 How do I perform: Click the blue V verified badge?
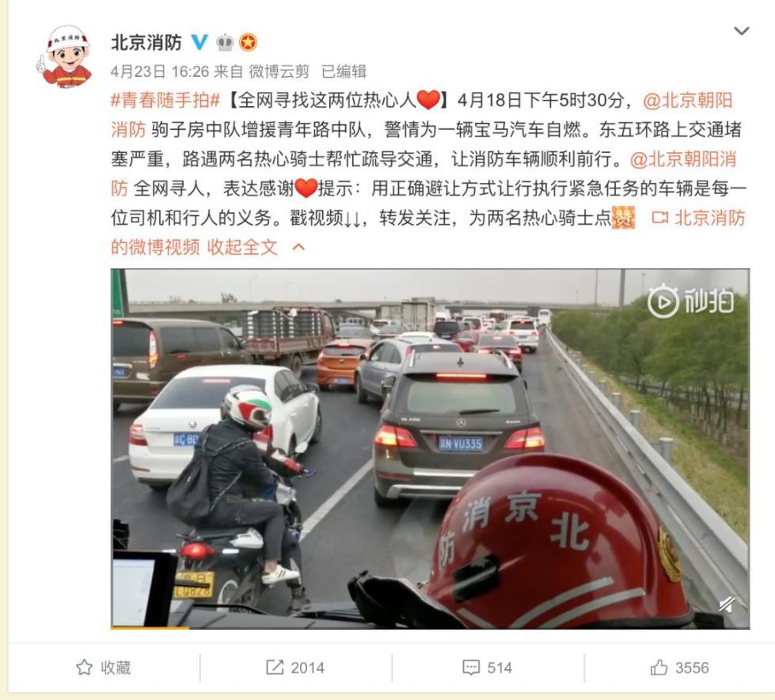199,42
